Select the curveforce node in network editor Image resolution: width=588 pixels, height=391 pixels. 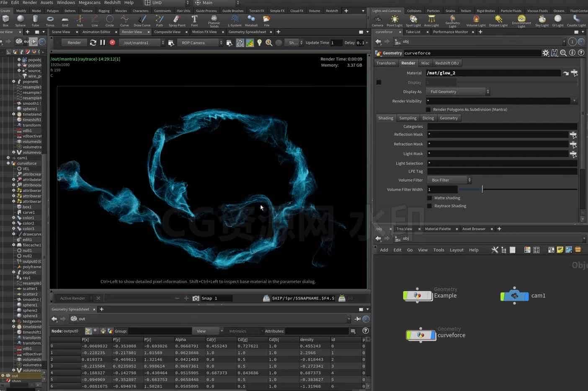[421, 335]
